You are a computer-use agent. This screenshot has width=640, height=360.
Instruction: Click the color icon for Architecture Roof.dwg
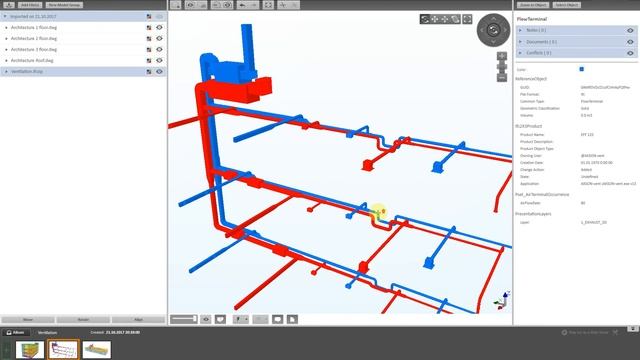point(149,60)
